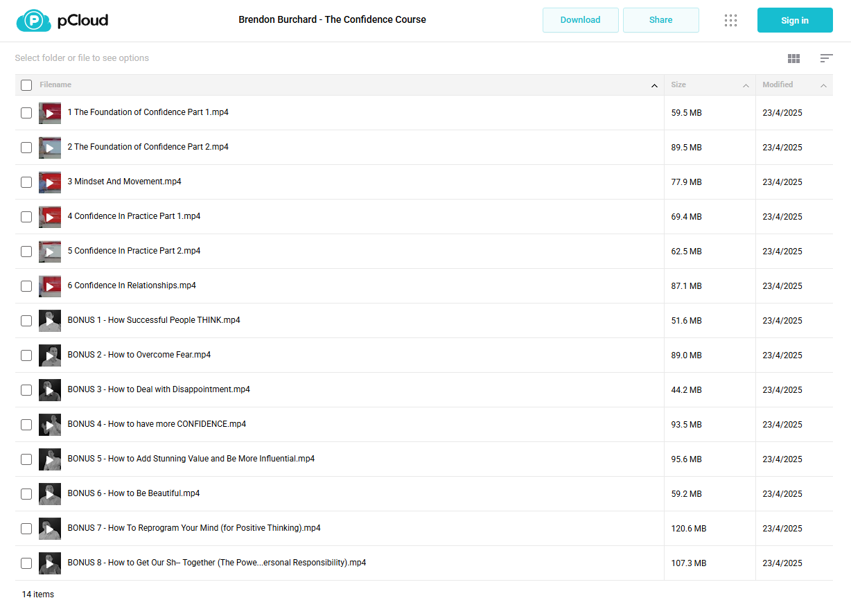The height and width of the screenshot is (616, 851).
Task: Play thumbnail of 2 The Foundation of Confidence Part 2
Action: [x=50, y=148]
